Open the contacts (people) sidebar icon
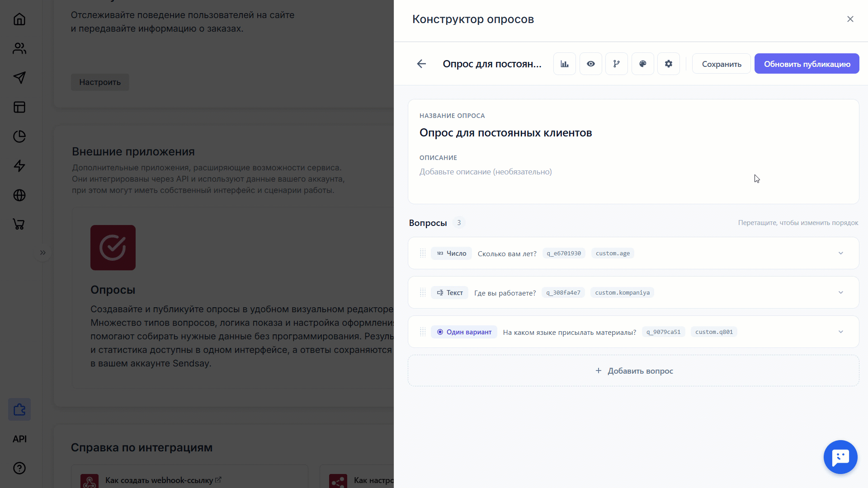 (x=19, y=48)
